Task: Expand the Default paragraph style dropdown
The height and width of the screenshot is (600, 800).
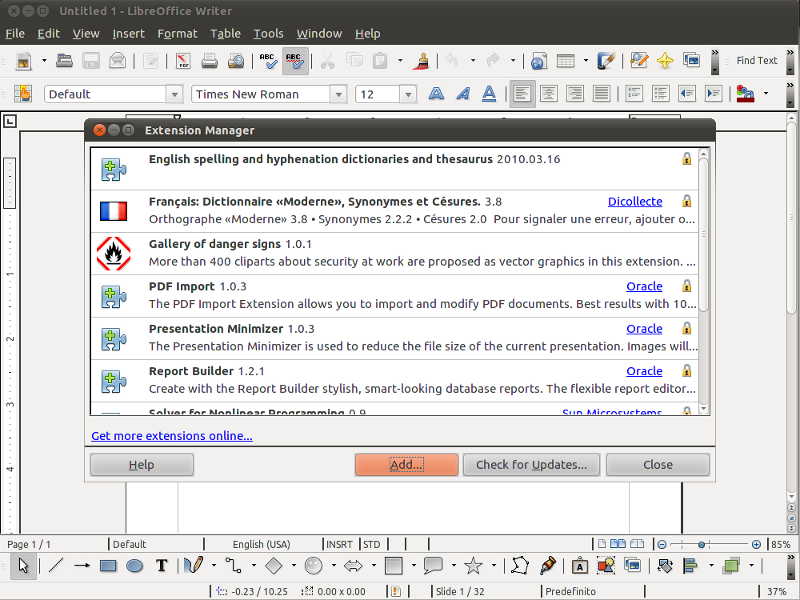Action: point(173,94)
